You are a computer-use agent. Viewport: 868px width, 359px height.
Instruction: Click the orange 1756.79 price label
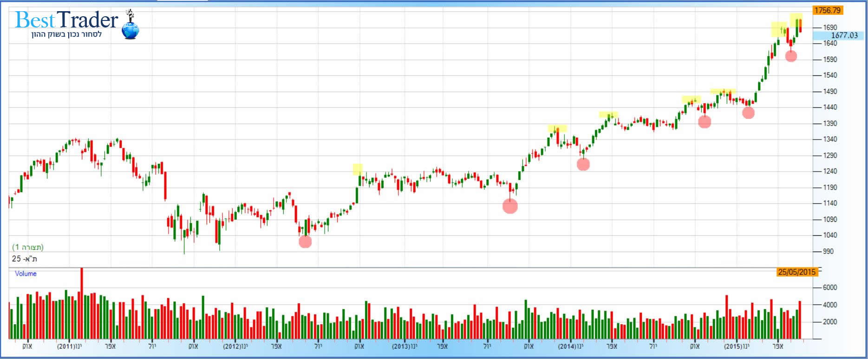[x=827, y=10]
